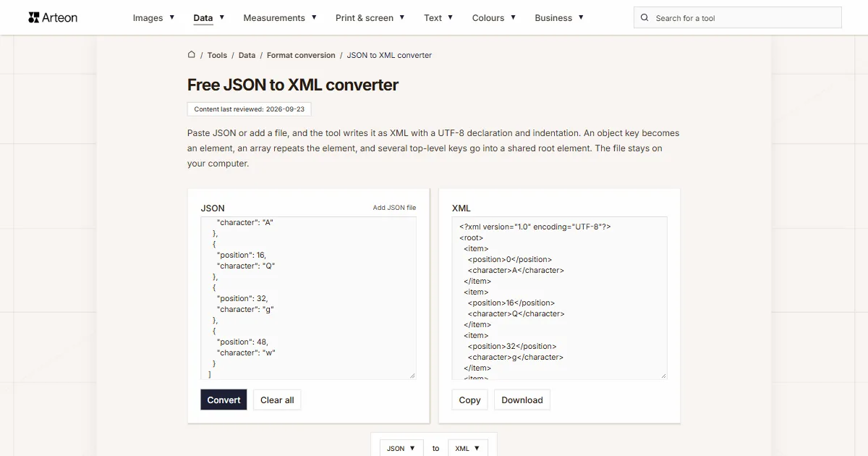The width and height of the screenshot is (868, 456).
Task: Click the Arteon logo icon
Action: (33, 17)
